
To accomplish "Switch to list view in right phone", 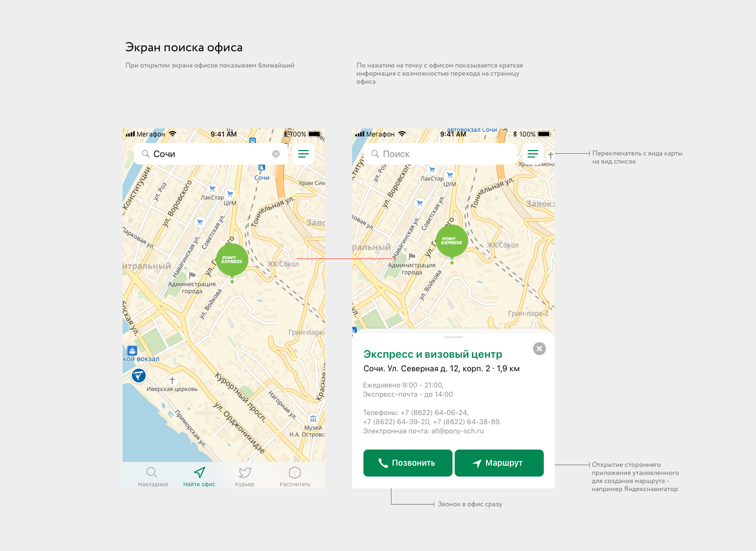I will [533, 154].
